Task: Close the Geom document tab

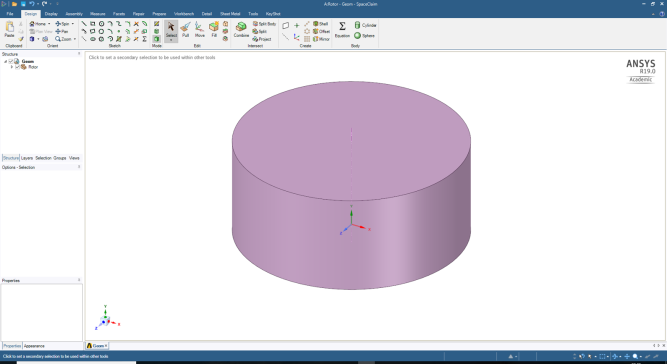Action: click(106, 346)
